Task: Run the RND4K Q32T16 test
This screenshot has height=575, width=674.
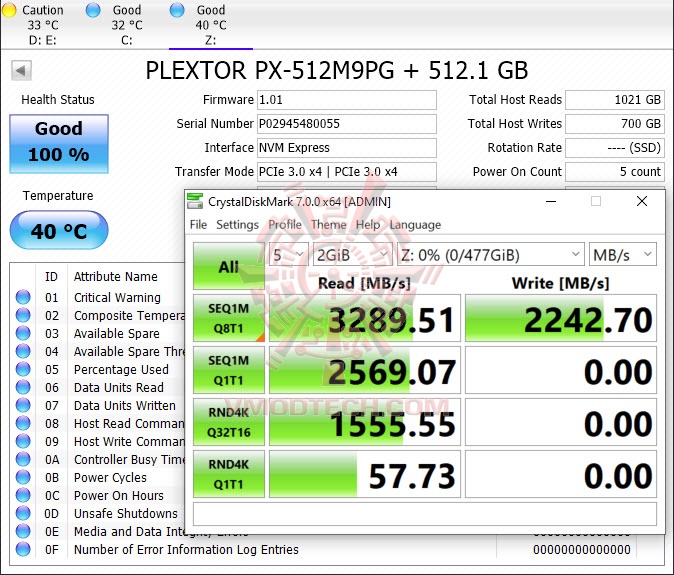Action: pyautogui.click(x=229, y=422)
